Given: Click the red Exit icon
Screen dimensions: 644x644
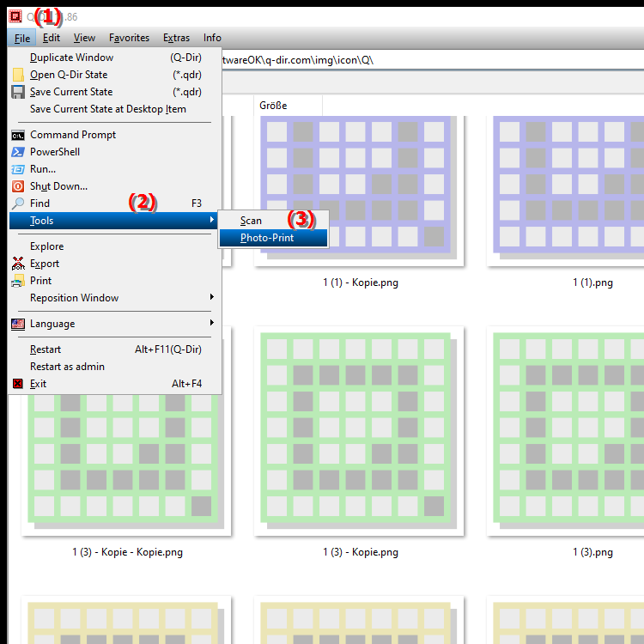Looking at the screenshot, I should coord(18,384).
